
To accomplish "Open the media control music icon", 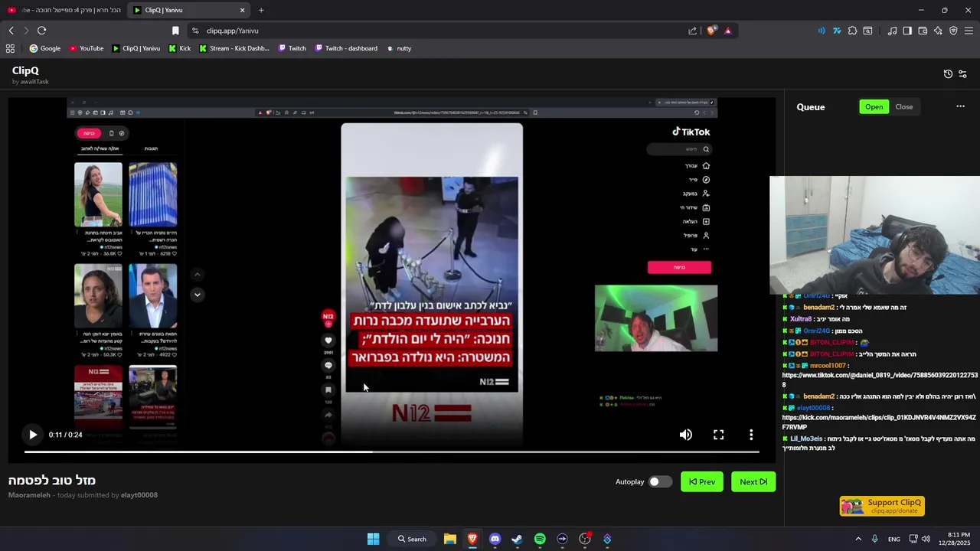I will (x=892, y=31).
